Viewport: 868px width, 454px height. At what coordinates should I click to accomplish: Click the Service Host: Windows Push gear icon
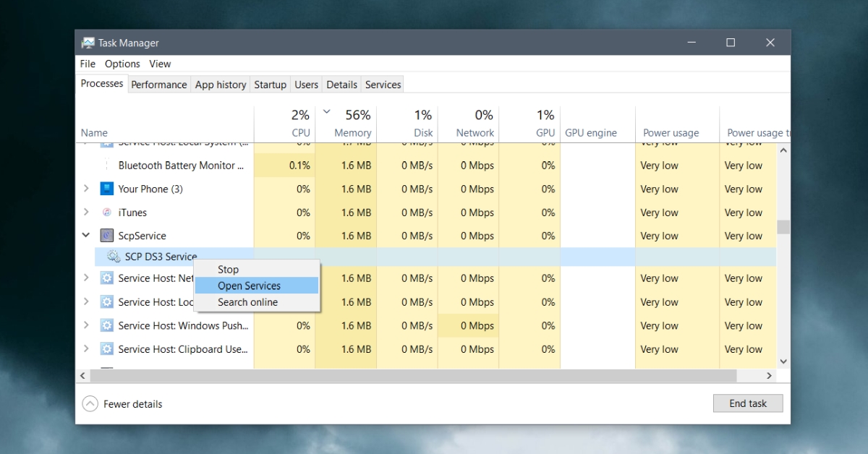[x=107, y=325]
